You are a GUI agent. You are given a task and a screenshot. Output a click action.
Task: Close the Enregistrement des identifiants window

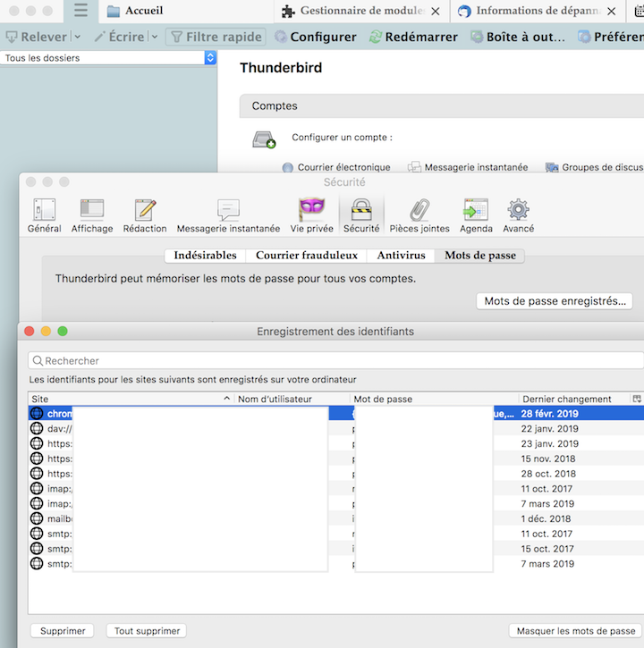point(29,331)
